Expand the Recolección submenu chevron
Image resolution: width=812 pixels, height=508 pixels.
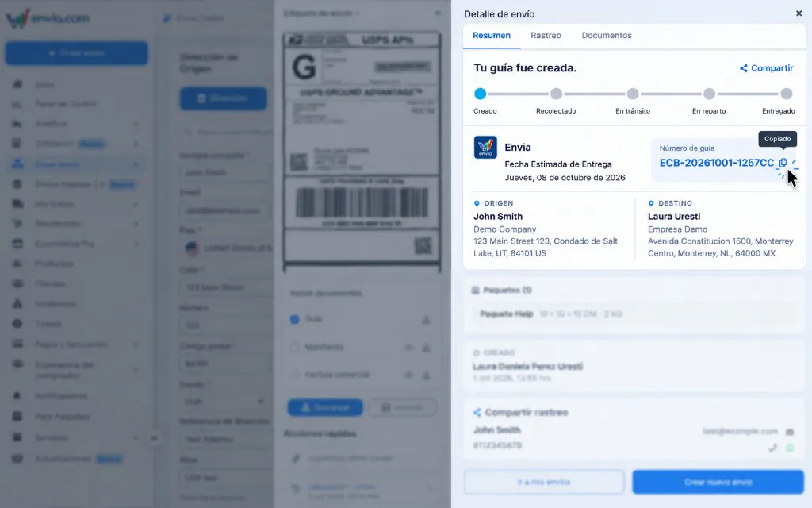[x=136, y=224]
